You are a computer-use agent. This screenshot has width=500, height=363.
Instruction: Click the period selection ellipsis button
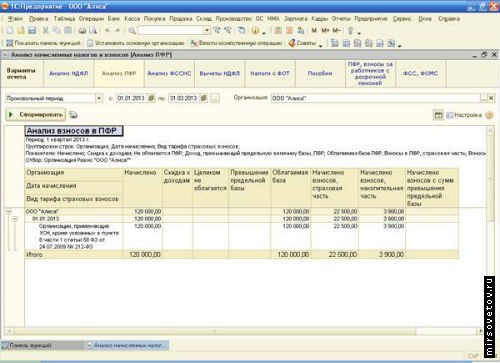(x=215, y=98)
